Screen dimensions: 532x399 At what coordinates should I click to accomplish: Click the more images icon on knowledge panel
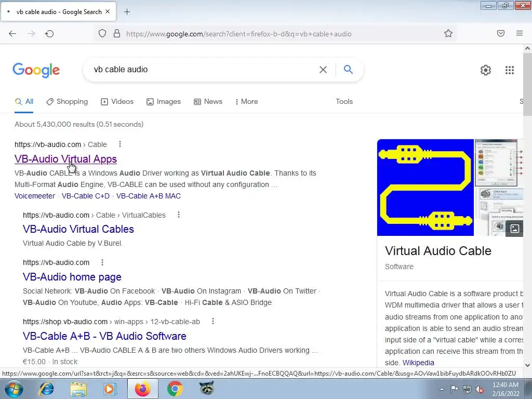[514, 229]
